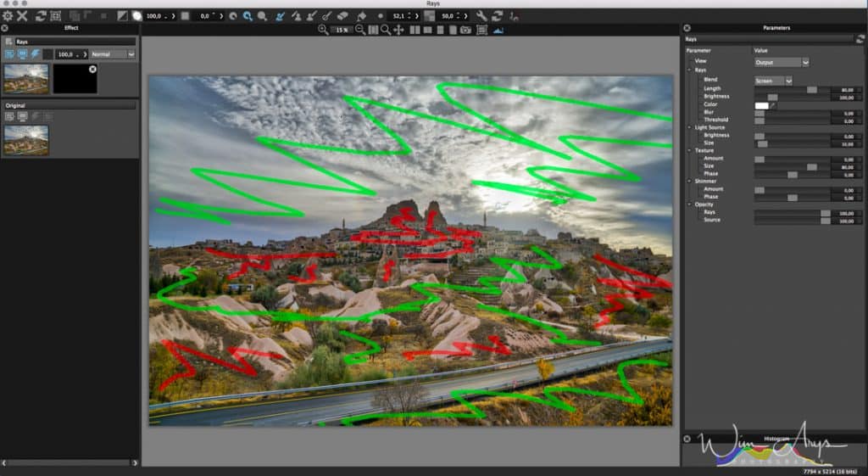Image resolution: width=868 pixels, height=476 pixels.
Task: Remove the black mask using its X badge
Action: coord(93,70)
